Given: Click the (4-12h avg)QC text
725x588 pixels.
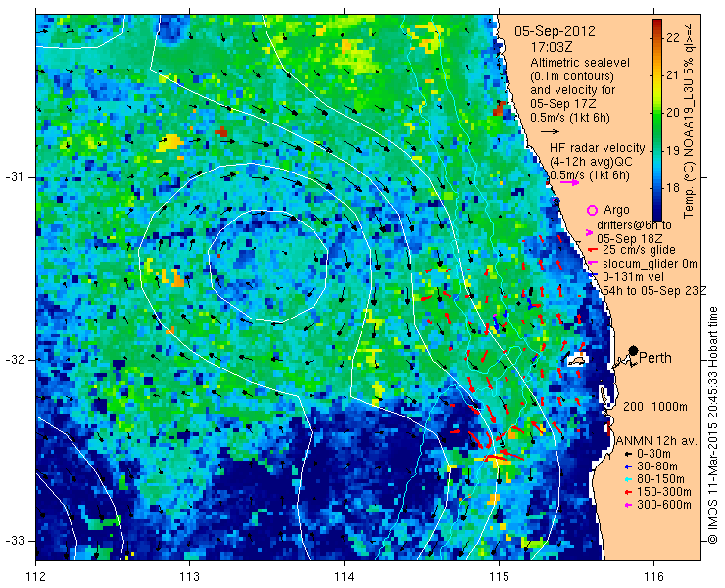Looking at the screenshot, I should pos(591,162).
